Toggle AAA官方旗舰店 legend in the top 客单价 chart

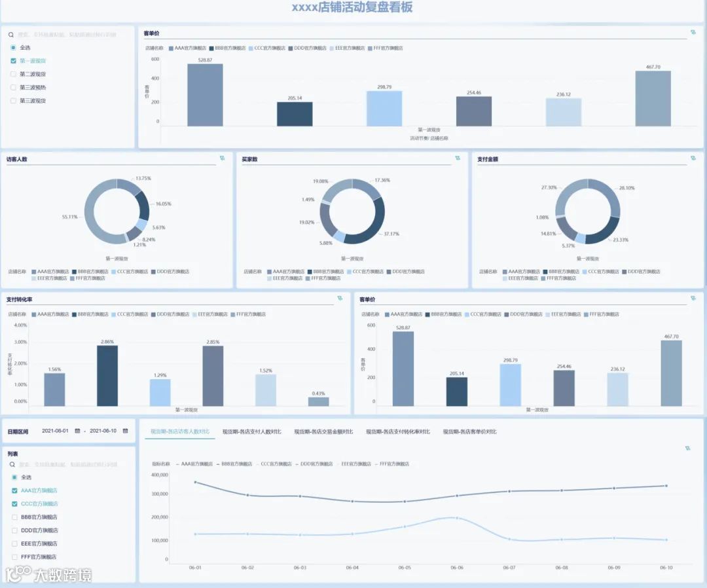click(x=187, y=48)
